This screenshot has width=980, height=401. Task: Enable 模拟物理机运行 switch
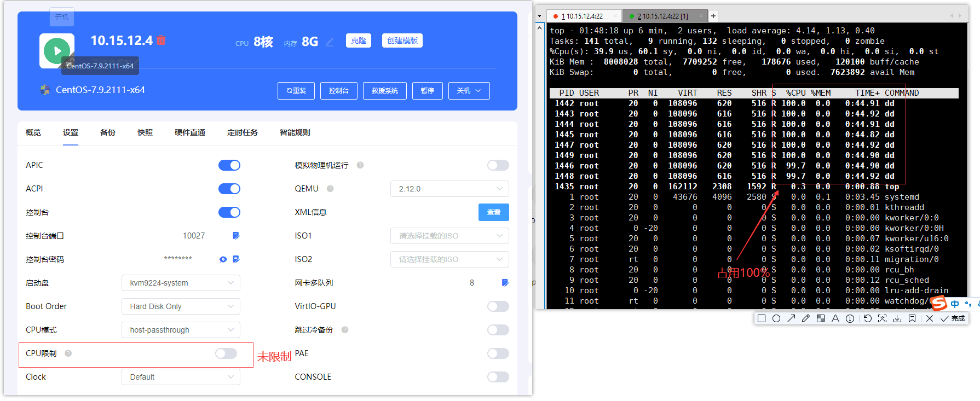point(498,165)
